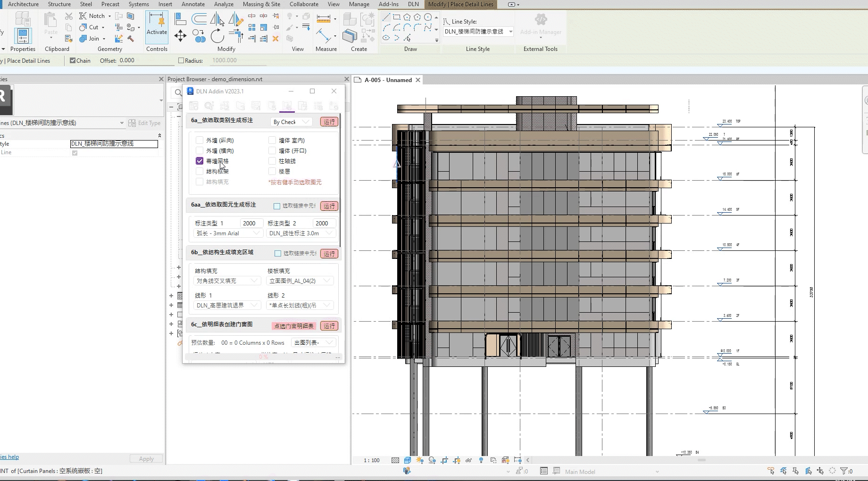
Task: Check the 楼层 checkbox
Action: 272,171
